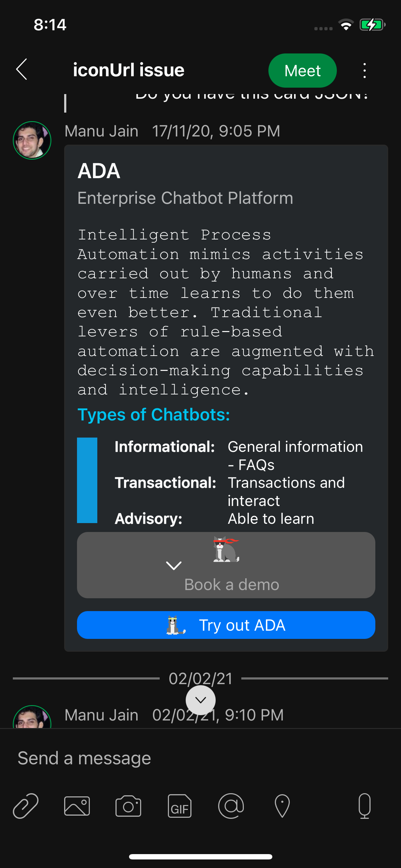Navigate back using the back arrow

click(x=21, y=70)
